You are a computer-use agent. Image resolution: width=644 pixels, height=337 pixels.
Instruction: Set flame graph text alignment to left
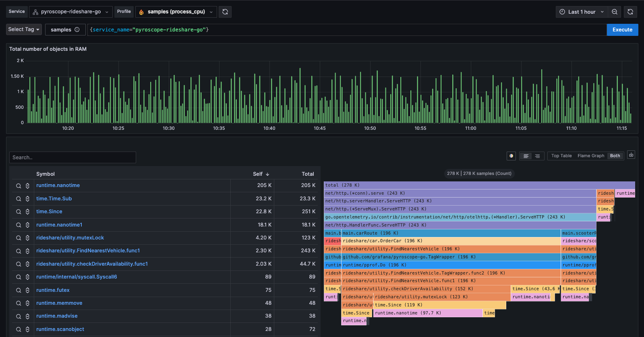tap(526, 156)
